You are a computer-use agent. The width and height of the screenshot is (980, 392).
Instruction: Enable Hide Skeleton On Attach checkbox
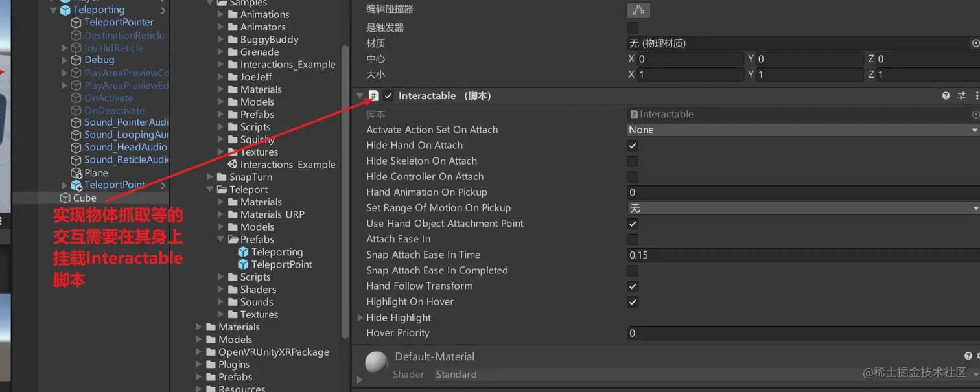633,161
